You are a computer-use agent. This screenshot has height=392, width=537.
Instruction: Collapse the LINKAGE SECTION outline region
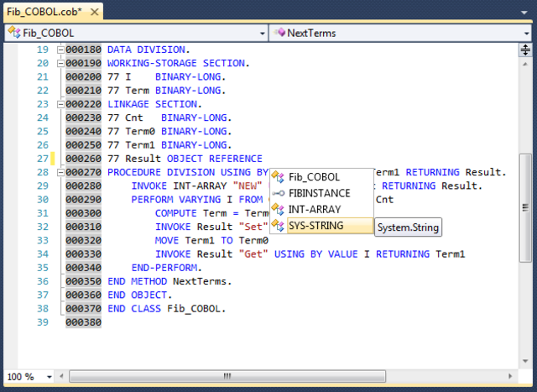pyautogui.click(x=60, y=104)
